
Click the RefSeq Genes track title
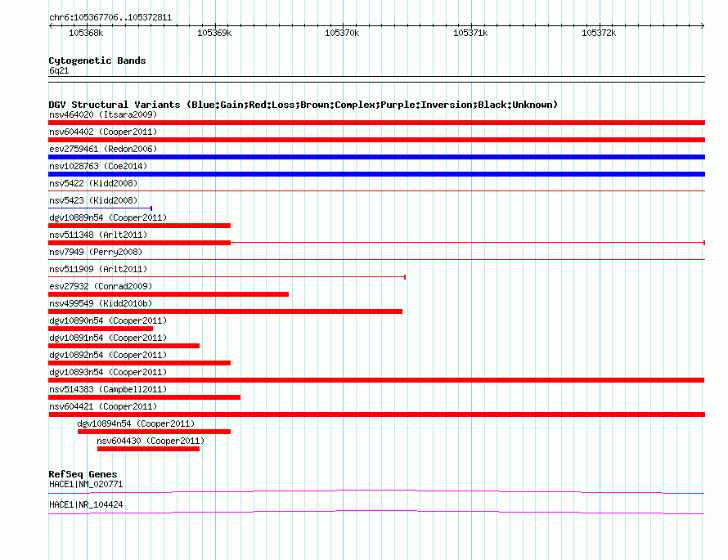[83, 474]
